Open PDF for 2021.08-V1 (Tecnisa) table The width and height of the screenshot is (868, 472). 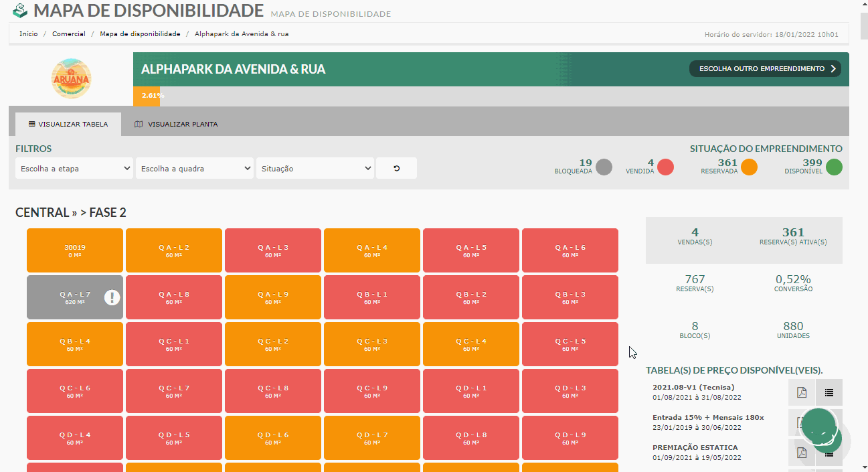[x=802, y=392]
